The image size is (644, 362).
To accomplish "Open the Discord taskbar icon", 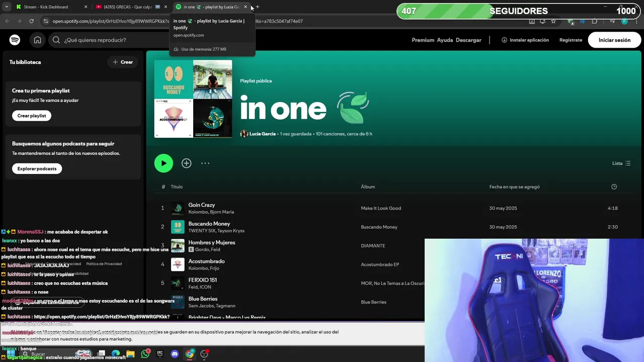I will pos(175,354).
